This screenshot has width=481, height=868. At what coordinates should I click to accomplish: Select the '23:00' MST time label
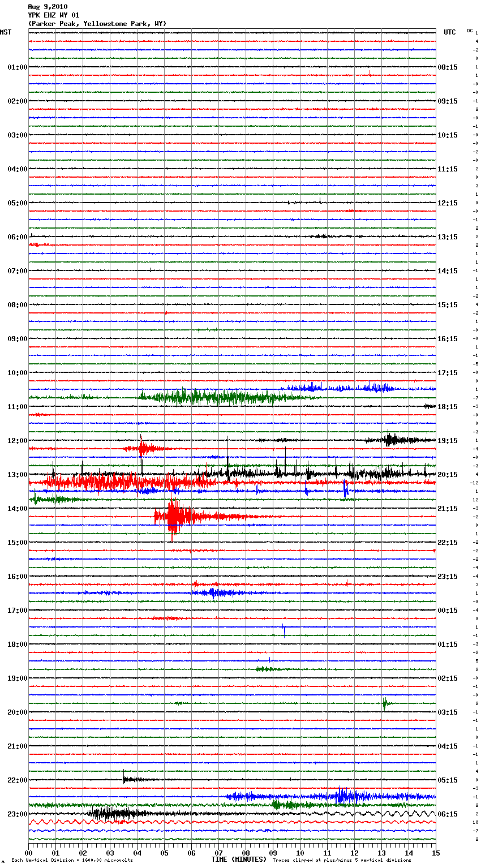click(18, 814)
